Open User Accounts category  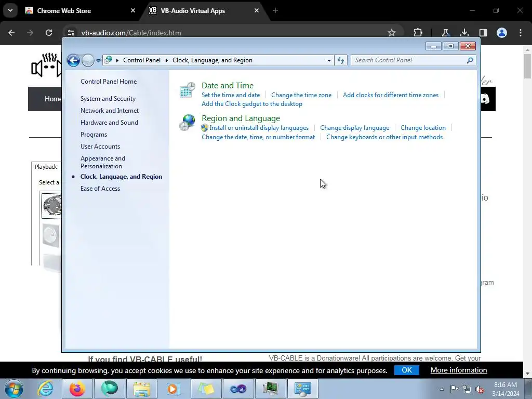click(100, 147)
